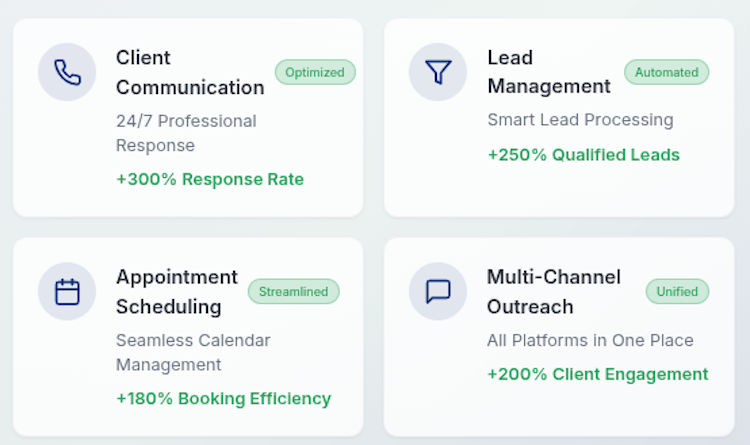Image resolution: width=750 pixels, height=445 pixels.
Task: Click the phone icon for Client Communication
Action: pos(67,72)
